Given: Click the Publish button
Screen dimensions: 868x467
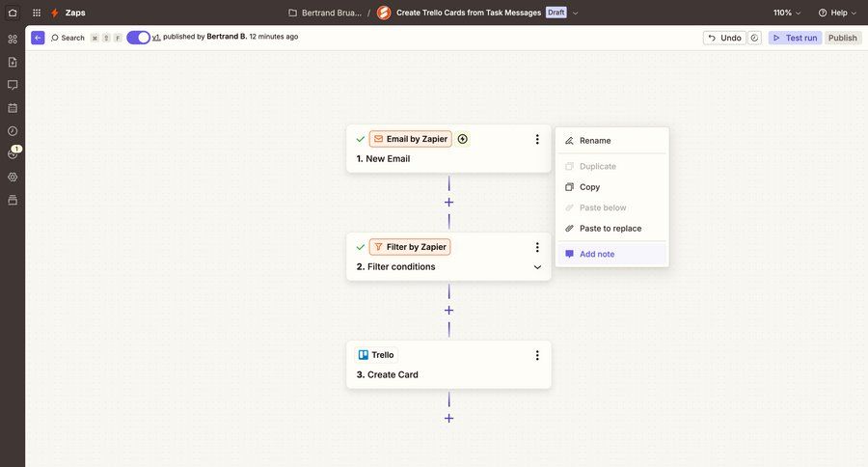Looking at the screenshot, I should [x=843, y=38].
